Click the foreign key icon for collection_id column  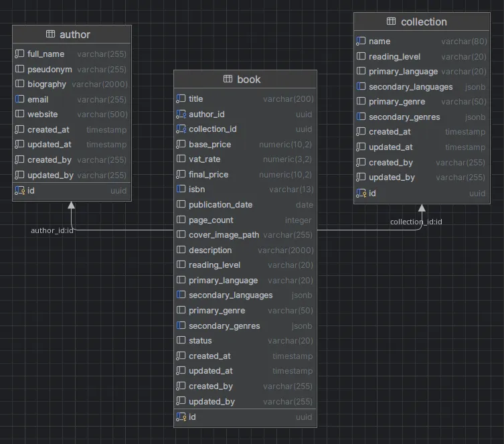181,129
